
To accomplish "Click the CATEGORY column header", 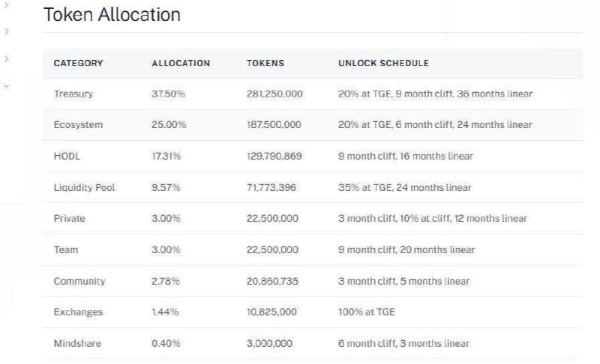I will (x=78, y=64).
